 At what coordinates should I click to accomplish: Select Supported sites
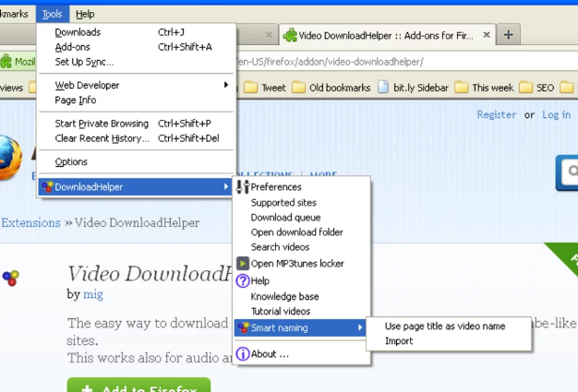point(302,203)
